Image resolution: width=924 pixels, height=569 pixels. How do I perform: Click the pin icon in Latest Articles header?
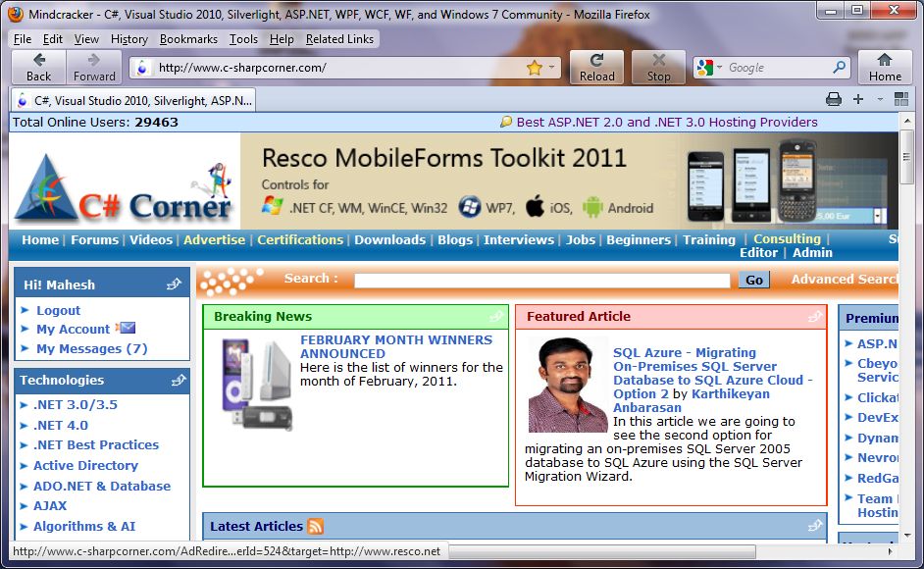point(815,526)
